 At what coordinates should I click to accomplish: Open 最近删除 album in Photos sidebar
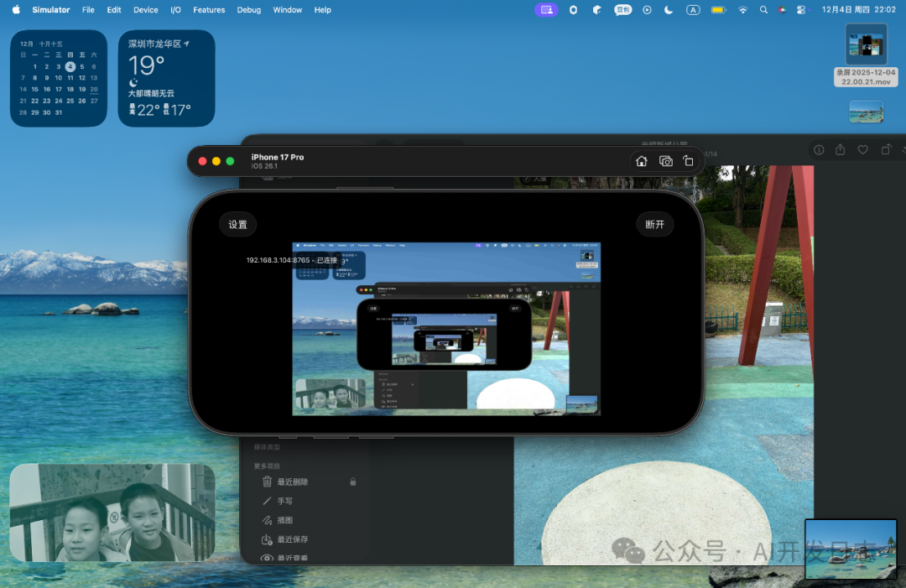[x=293, y=481]
